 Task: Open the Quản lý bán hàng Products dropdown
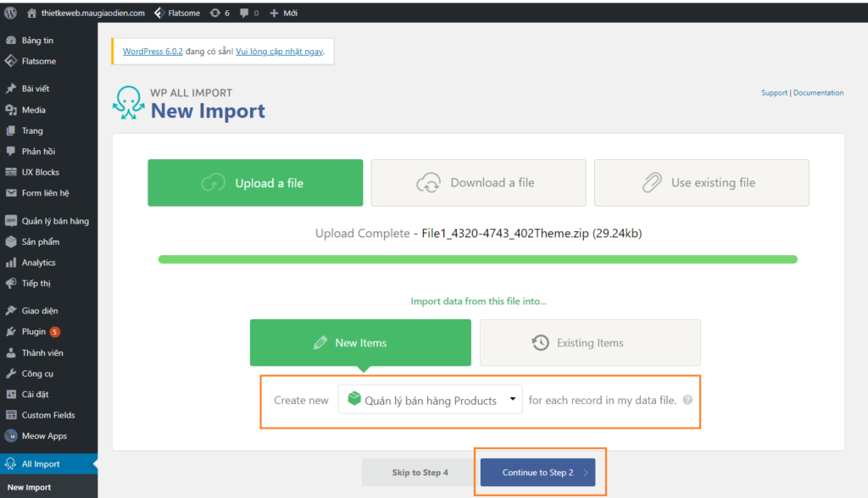(x=430, y=399)
